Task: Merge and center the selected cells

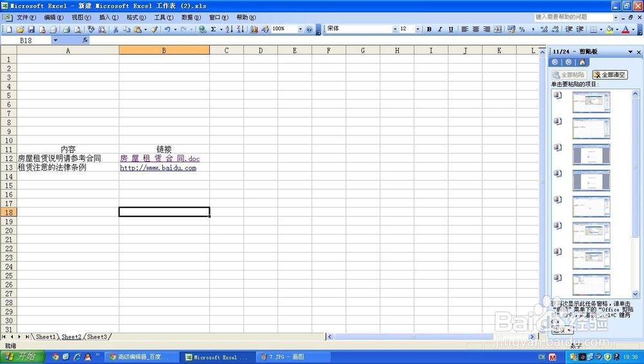Action: click(498, 29)
